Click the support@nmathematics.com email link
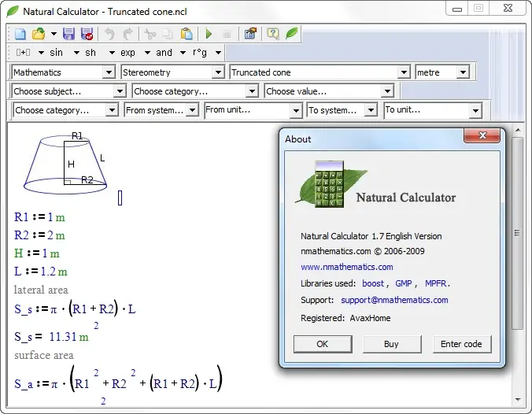532x414 pixels. [x=394, y=300]
